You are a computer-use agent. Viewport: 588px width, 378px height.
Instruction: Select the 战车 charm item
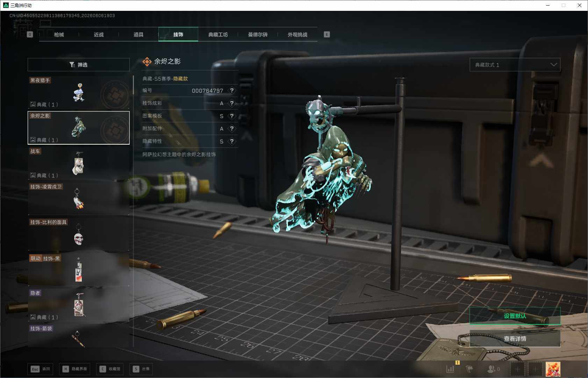tap(79, 163)
